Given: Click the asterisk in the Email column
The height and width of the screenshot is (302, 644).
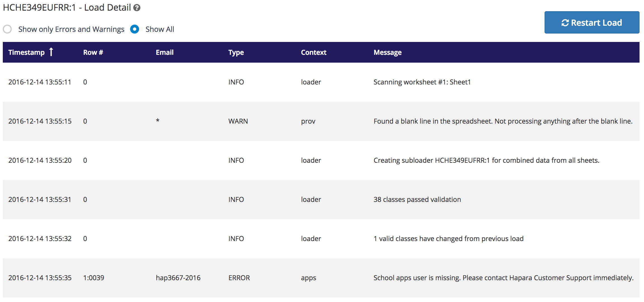Looking at the screenshot, I should [158, 121].
